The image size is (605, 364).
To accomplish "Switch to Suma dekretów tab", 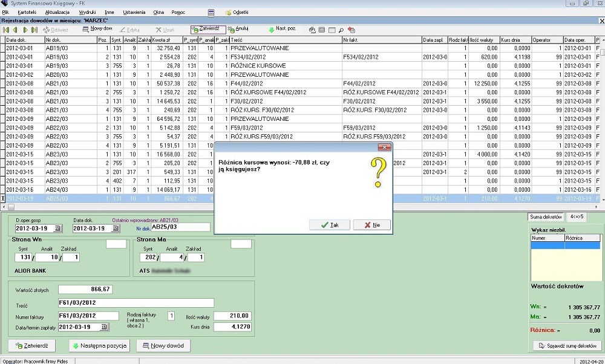I will [546, 217].
